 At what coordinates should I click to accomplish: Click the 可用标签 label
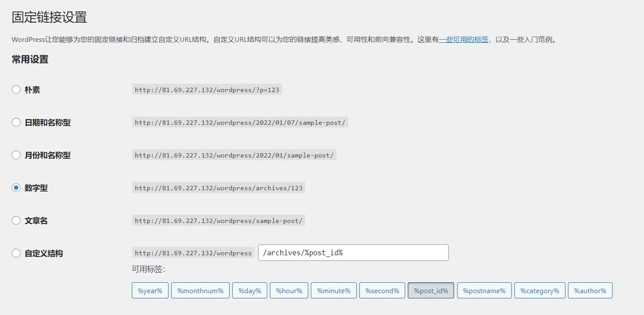click(x=149, y=269)
